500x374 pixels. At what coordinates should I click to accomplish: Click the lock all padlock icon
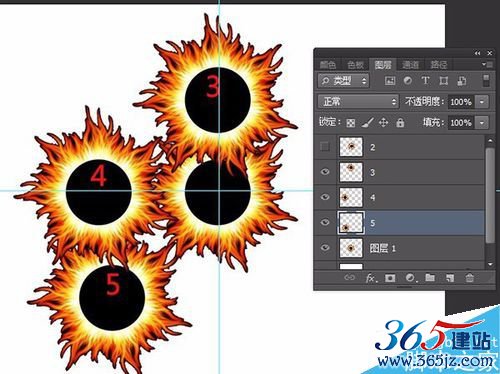[400, 123]
